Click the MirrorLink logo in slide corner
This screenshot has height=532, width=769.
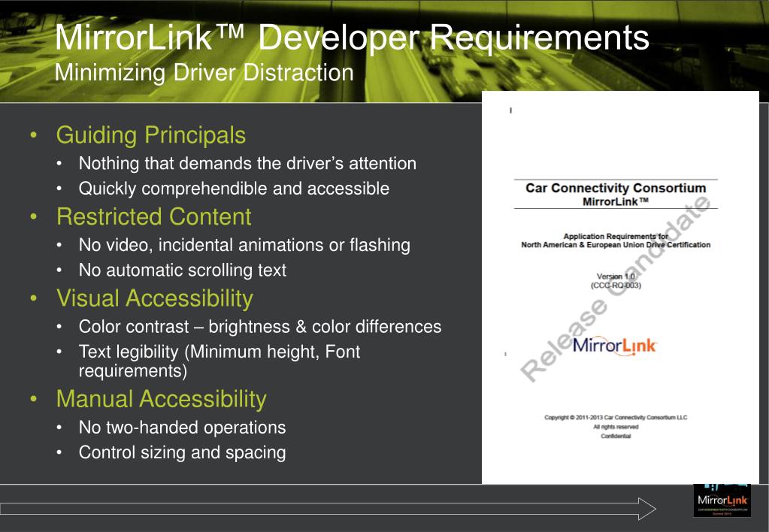click(722, 500)
